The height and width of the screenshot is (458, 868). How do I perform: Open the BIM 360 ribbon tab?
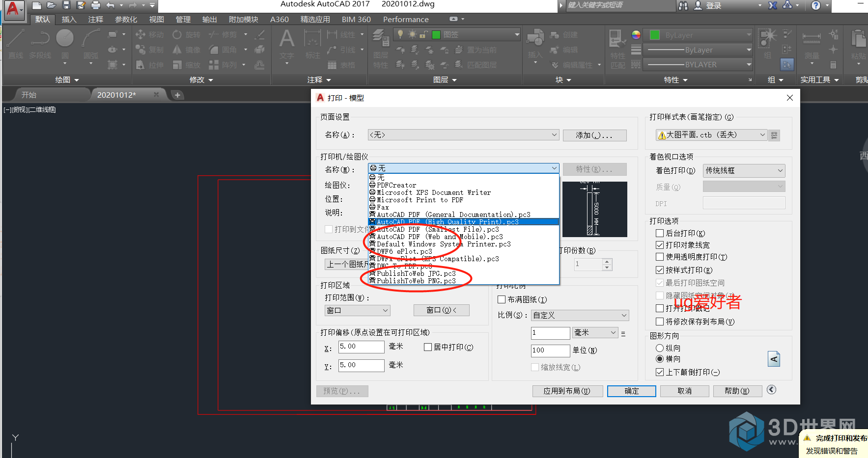pos(356,19)
